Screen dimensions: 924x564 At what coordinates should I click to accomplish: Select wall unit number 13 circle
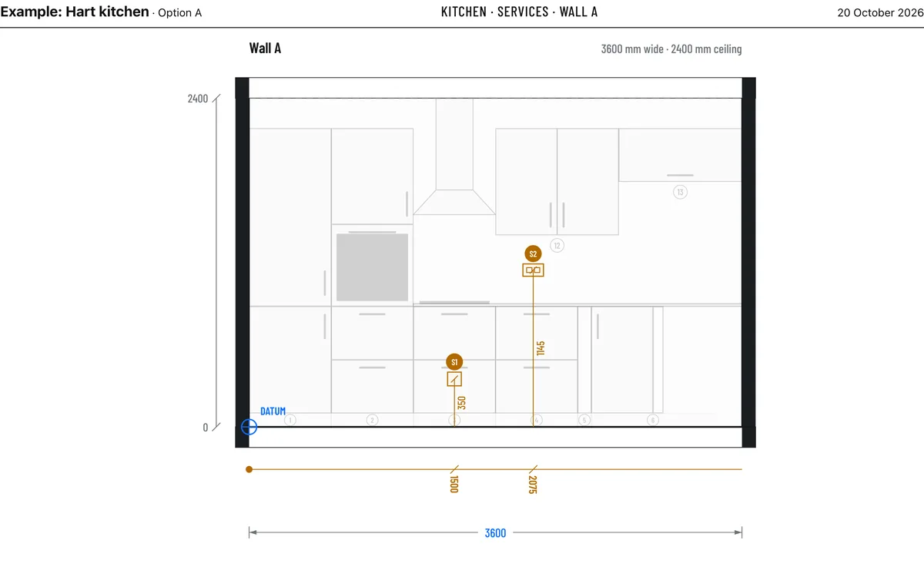tap(680, 192)
